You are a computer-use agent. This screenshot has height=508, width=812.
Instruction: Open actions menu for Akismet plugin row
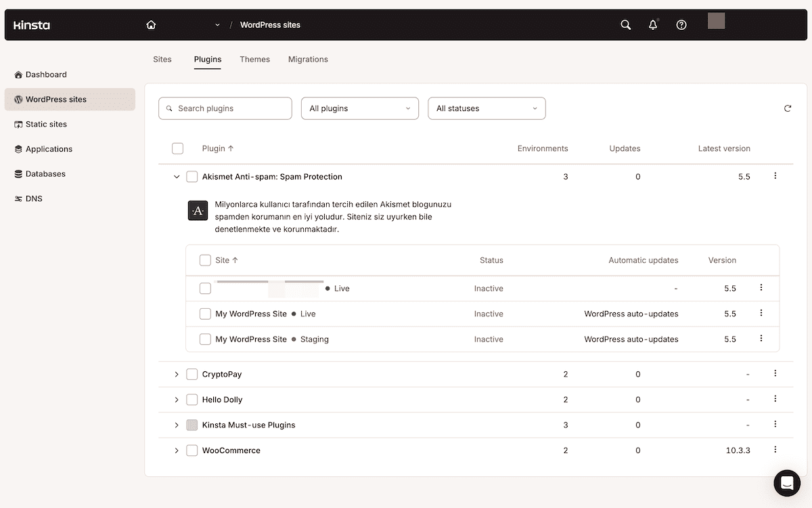pos(775,175)
